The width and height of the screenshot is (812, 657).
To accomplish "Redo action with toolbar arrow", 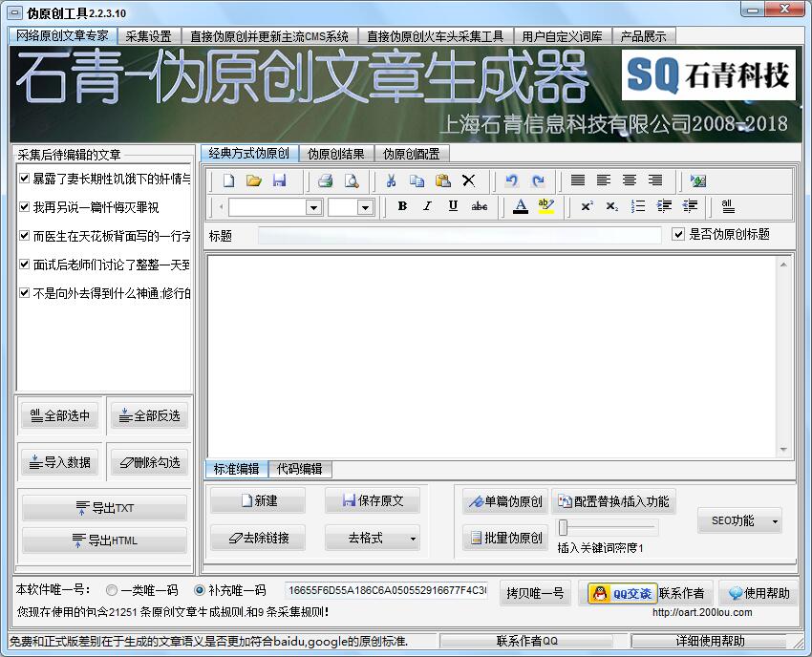I will pyautogui.click(x=538, y=180).
